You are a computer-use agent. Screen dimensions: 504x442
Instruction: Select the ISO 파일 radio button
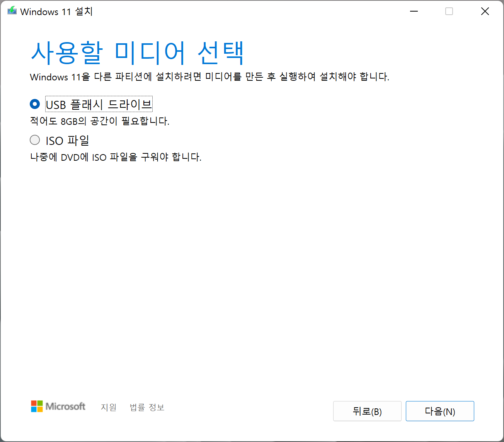pyautogui.click(x=35, y=140)
